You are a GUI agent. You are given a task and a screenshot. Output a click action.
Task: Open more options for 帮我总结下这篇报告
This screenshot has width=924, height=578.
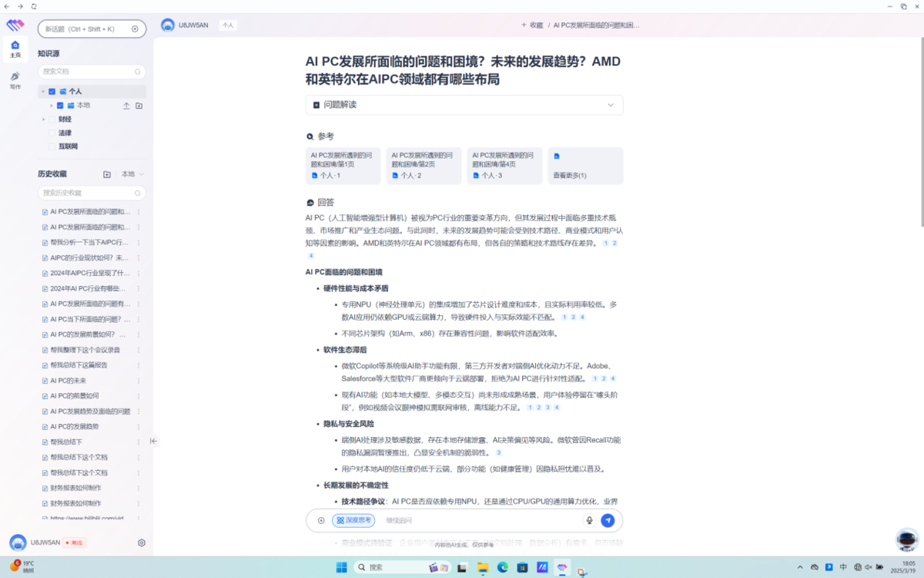(139, 365)
